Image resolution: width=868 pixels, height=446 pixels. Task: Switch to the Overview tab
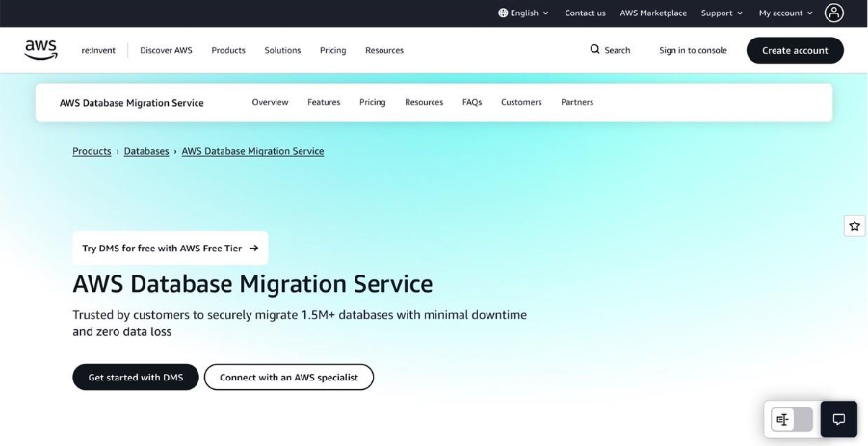pyautogui.click(x=270, y=102)
